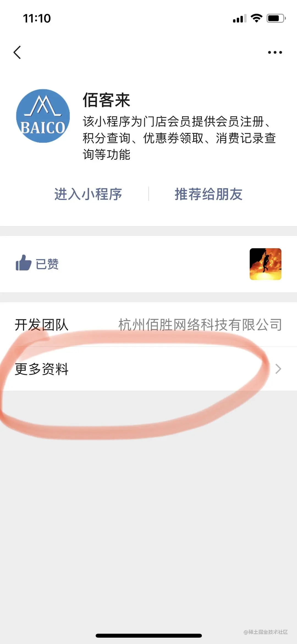
Task: Tap the battery status icon
Action: 276,18
